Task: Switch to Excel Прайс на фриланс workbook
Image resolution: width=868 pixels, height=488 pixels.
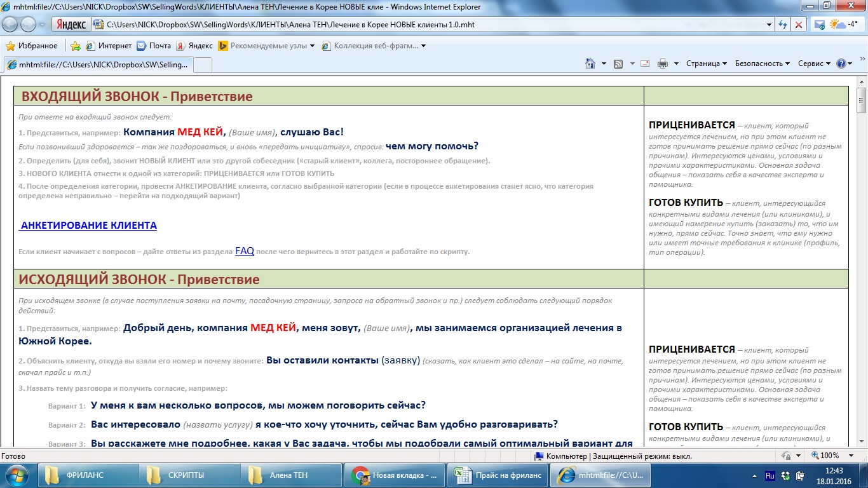Action: pos(496,475)
